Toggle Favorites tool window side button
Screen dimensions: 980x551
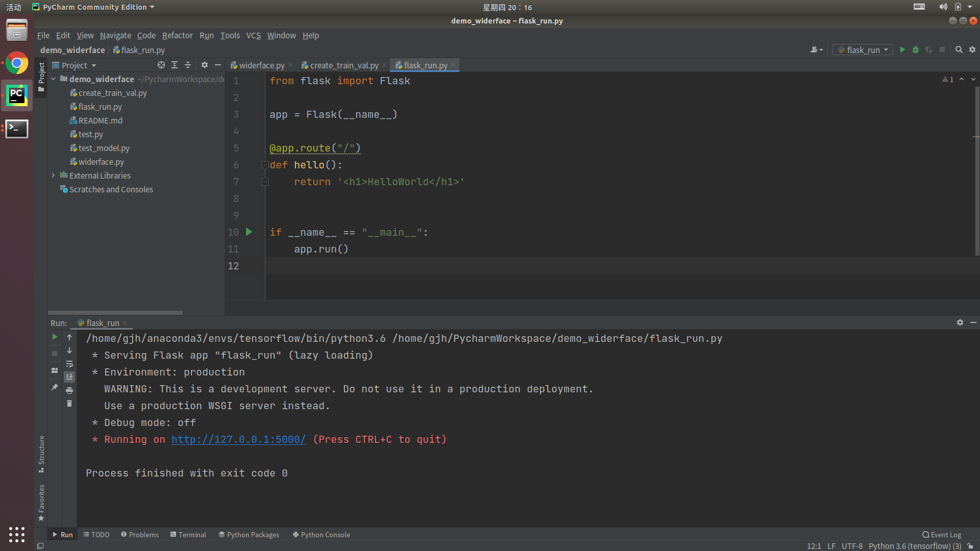tap(41, 503)
